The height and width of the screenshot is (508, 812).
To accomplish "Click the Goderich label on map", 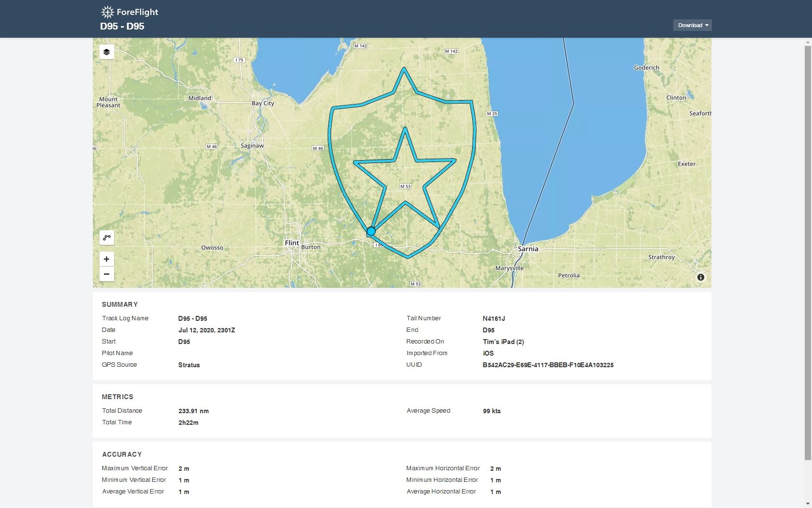I will 646,67.
